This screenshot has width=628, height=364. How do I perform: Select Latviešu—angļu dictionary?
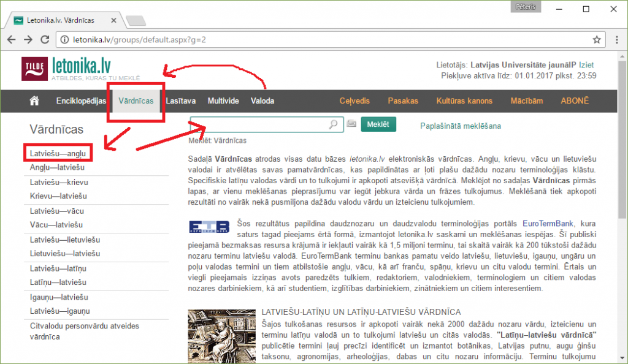(58, 154)
